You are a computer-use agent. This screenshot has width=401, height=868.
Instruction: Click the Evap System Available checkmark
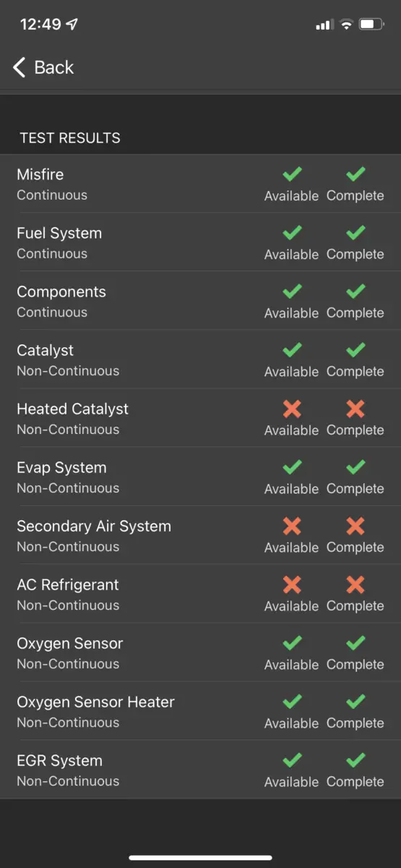coord(292,467)
